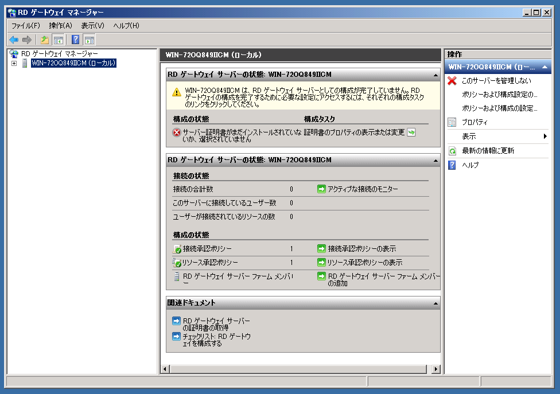Click the horizontal scrollbar track in center pane

[x=299, y=369]
